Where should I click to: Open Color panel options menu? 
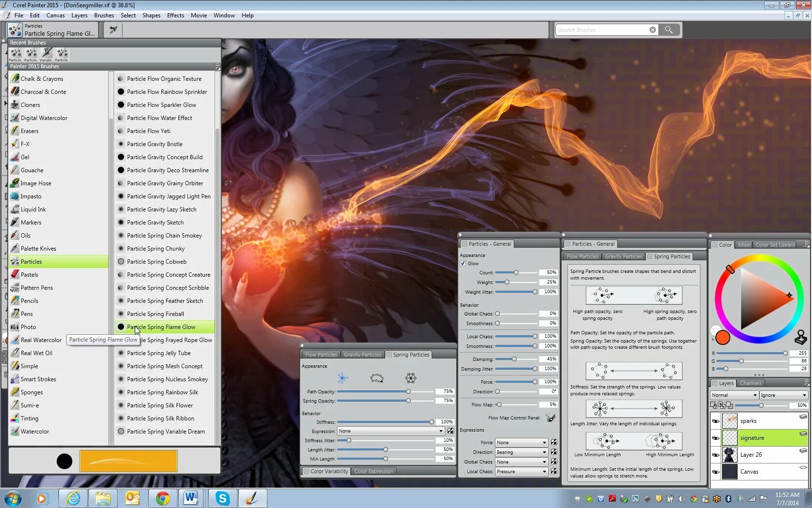coord(806,244)
